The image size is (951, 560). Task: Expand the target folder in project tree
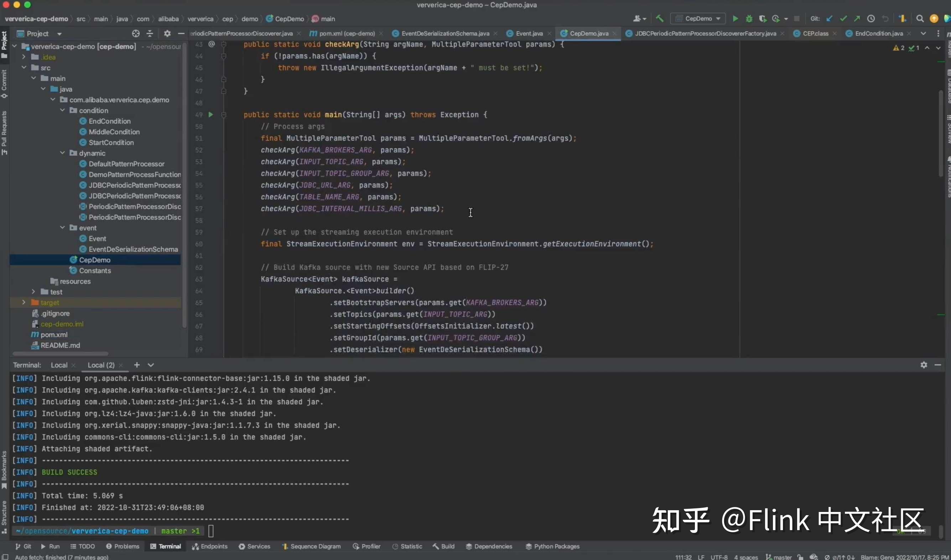(24, 302)
